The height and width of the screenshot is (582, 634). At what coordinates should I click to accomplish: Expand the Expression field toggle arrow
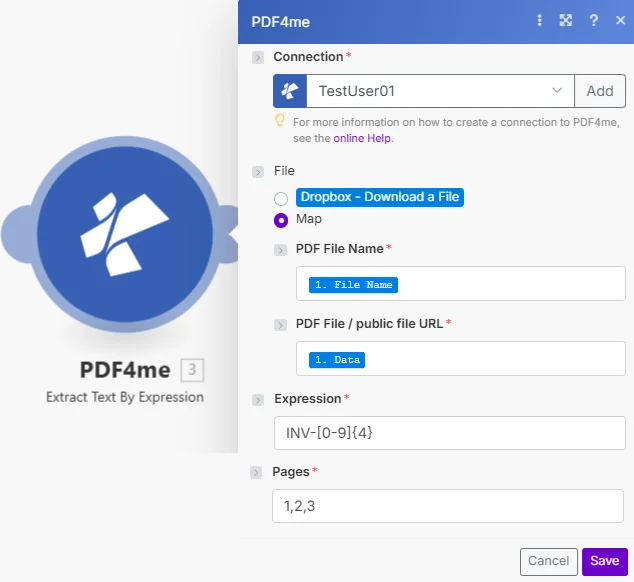(258, 400)
